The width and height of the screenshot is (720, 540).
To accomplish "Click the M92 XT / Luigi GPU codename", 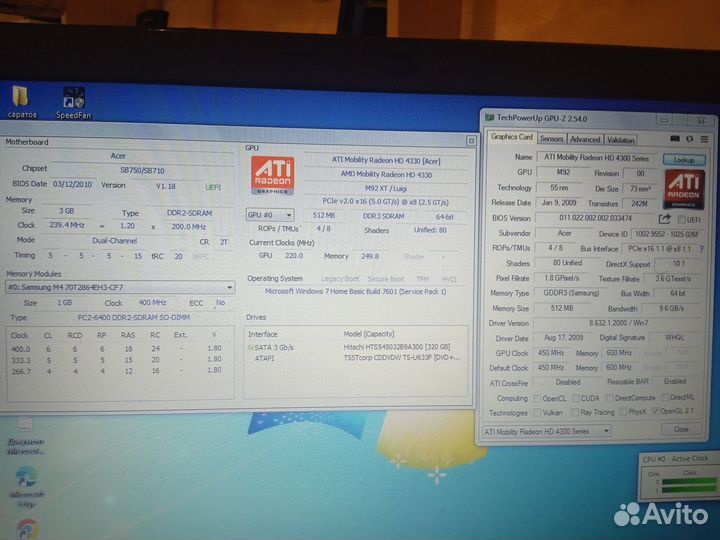I will click(x=386, y=188).
